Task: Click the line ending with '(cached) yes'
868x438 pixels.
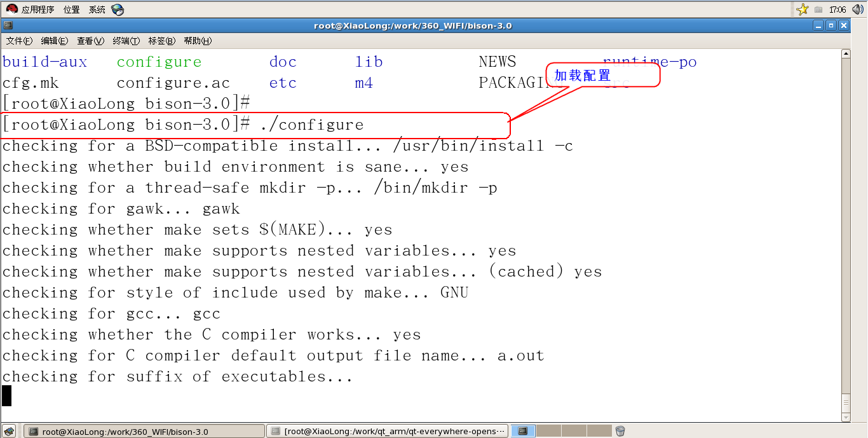Action: pyautogui.click(x=302, y=271)
